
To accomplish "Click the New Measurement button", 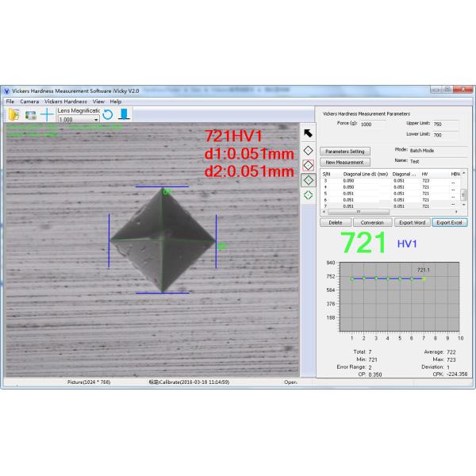I will 345,162.
